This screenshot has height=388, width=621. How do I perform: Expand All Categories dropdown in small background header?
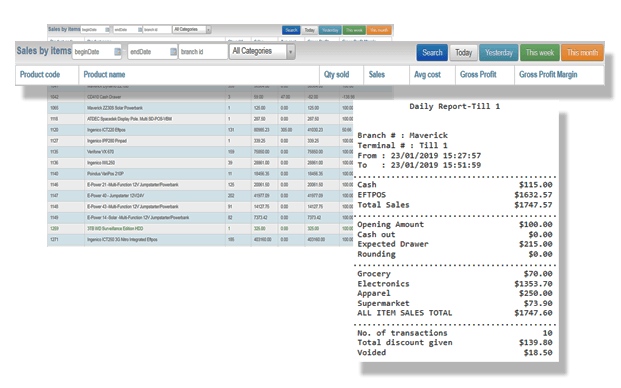208,30
